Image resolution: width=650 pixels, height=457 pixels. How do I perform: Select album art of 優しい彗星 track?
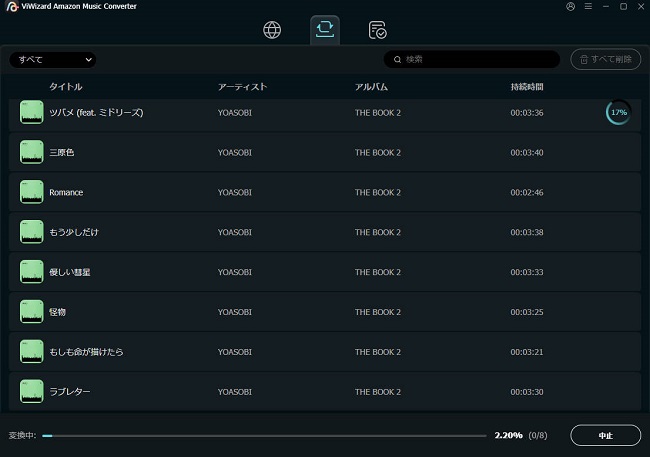point(32,272)
